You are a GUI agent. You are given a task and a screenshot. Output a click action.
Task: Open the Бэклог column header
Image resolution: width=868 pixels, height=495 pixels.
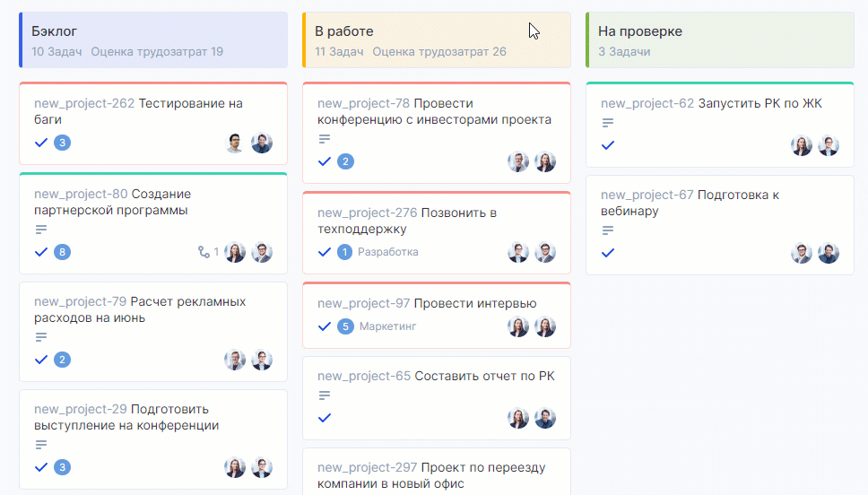153,40
